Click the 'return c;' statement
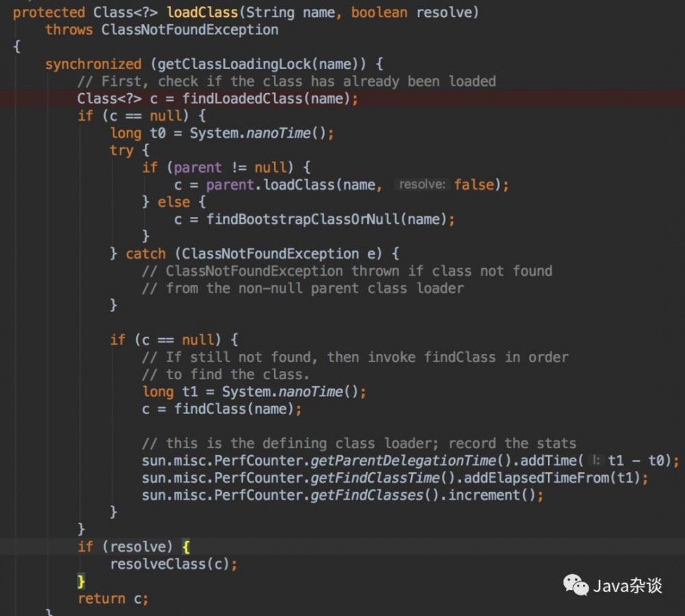Screen dimensions: 685x616 click(113, 598)
